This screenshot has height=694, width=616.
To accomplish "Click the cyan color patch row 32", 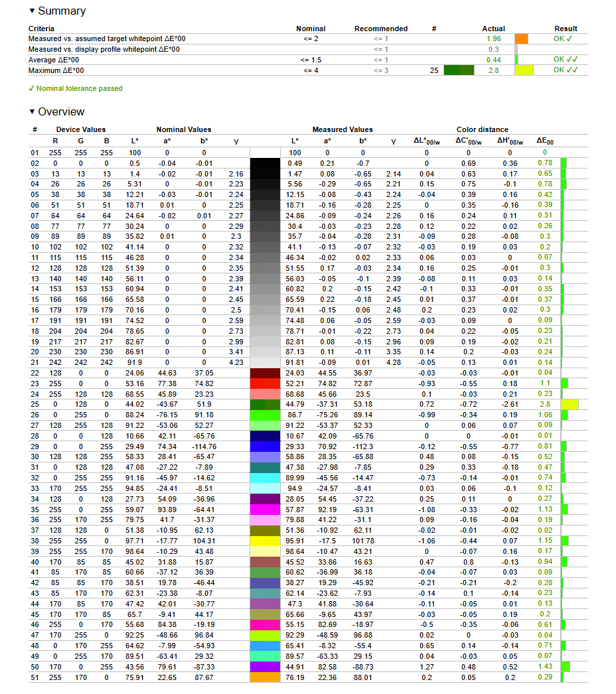I will click(265, 478).
